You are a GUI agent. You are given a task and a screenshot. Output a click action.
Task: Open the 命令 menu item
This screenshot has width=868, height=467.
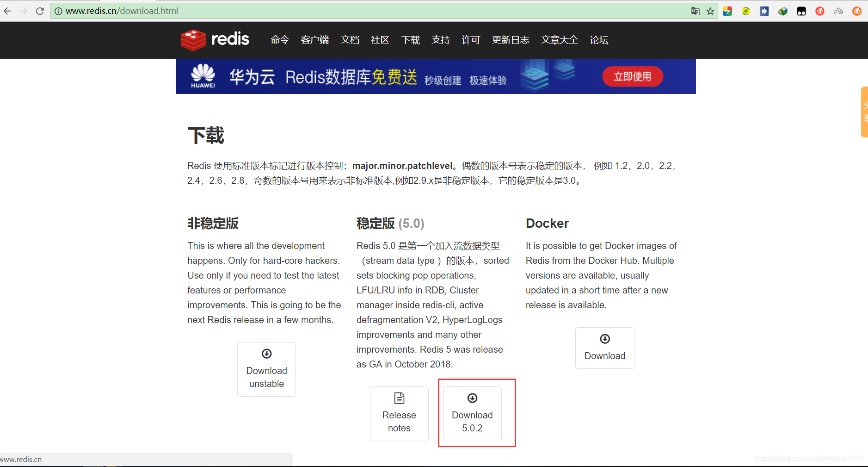280,40
